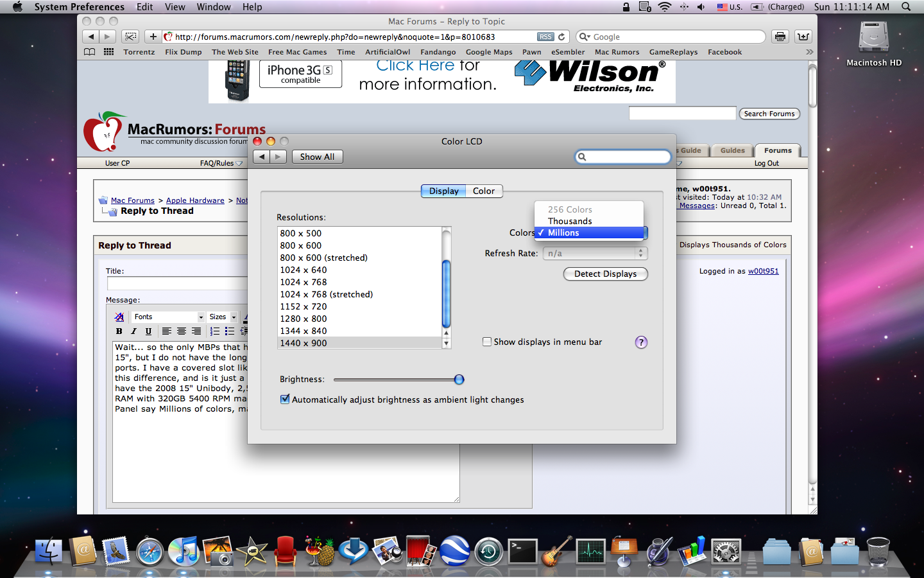The height and width of the screenshot is (578, 924).
Task: Launch Safari from the Dock
Action: click(150, 551)
